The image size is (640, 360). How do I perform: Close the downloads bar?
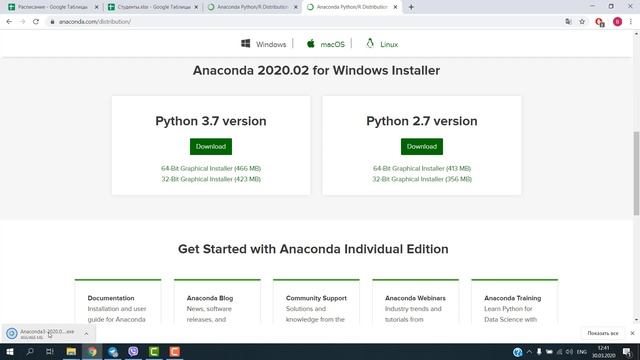point(632,333)
